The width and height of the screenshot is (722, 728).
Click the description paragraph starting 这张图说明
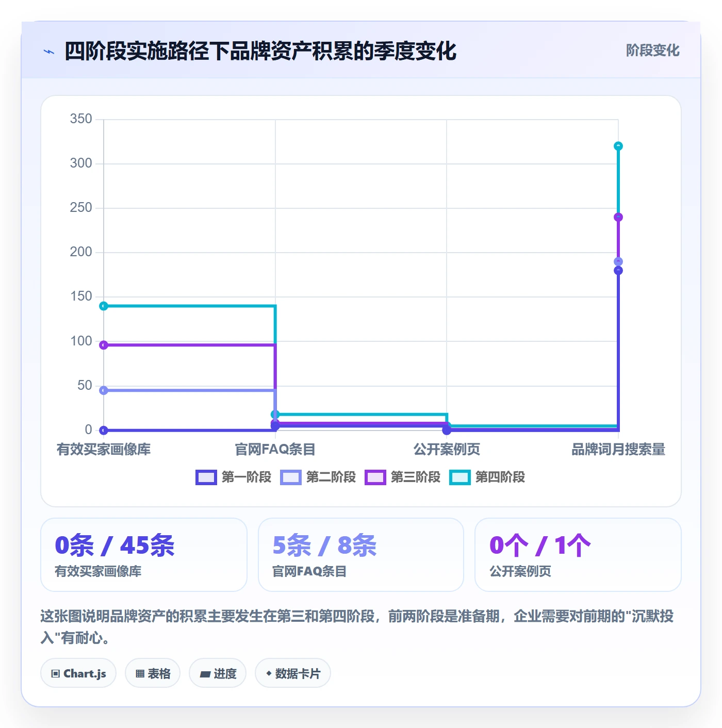[357, 627]
